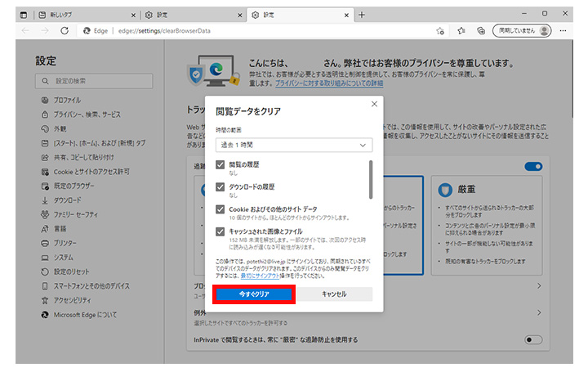Click the プロファイル sidebar icon
Screen dimensions: 588x368
click(x=45, y=100)
